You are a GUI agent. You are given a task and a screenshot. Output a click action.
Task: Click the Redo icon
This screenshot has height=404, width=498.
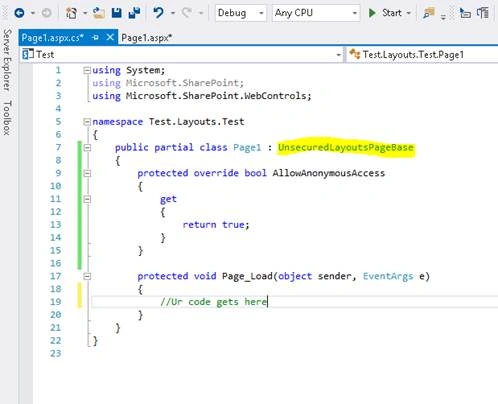tap(187, 13)
